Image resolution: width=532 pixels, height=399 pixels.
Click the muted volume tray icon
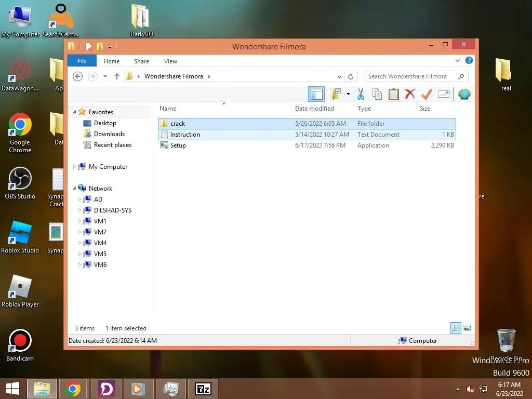(x=470, y=389)
